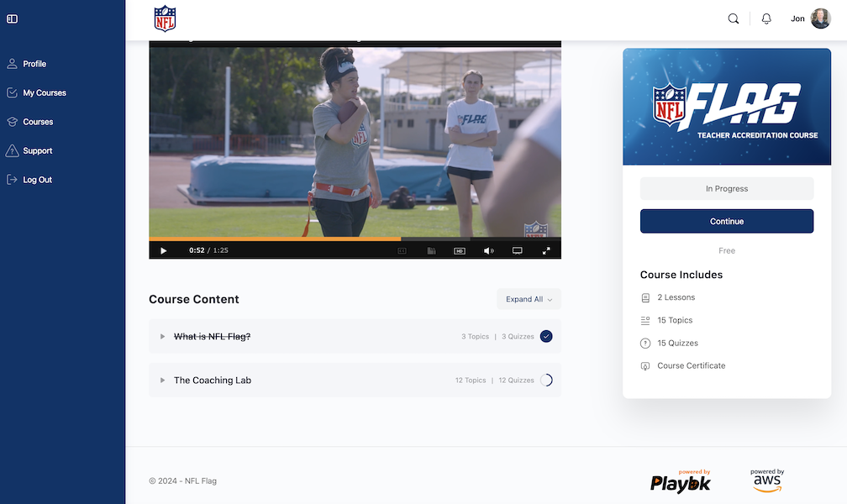Click the user name Jon
This screenshot has width=847, height=504.
point(797,19)
